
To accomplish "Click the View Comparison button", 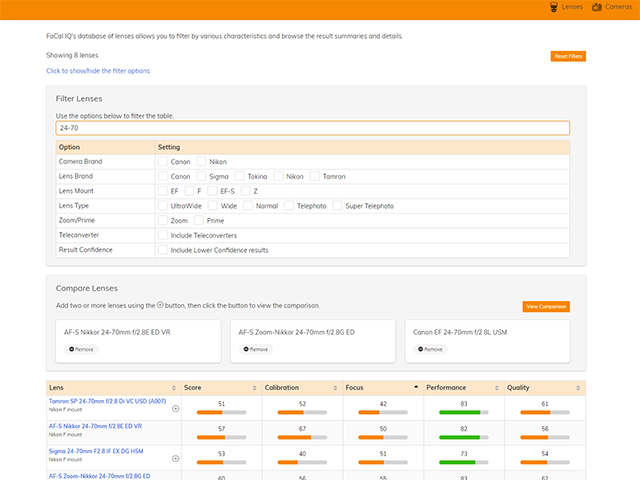I will (546, 307).
